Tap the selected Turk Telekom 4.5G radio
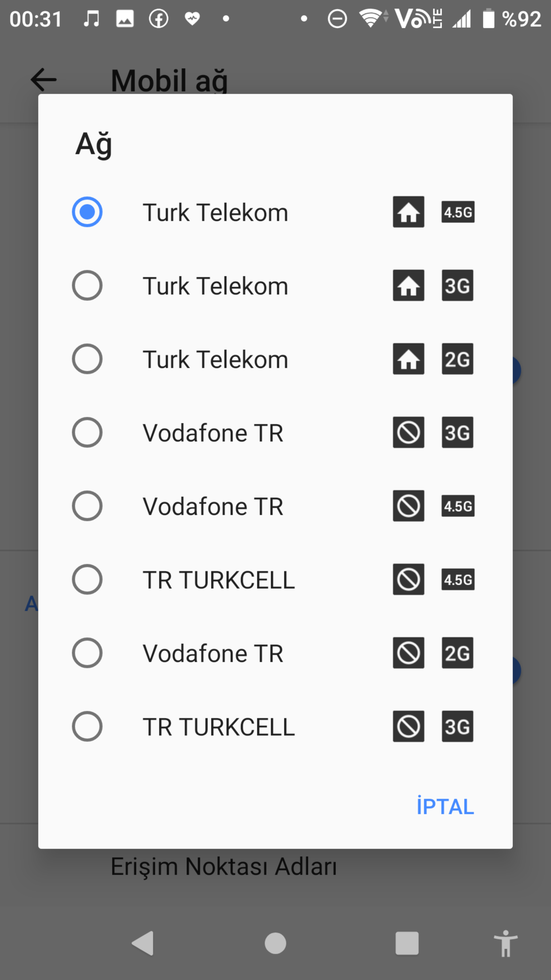Viewport: 551px width, 980px height. [87, 212]
